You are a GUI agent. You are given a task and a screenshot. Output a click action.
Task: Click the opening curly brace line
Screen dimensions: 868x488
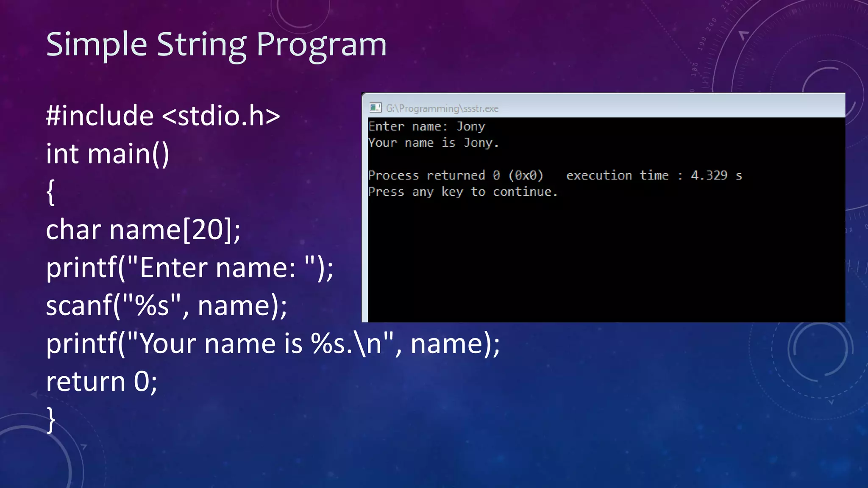coord(50,192)
